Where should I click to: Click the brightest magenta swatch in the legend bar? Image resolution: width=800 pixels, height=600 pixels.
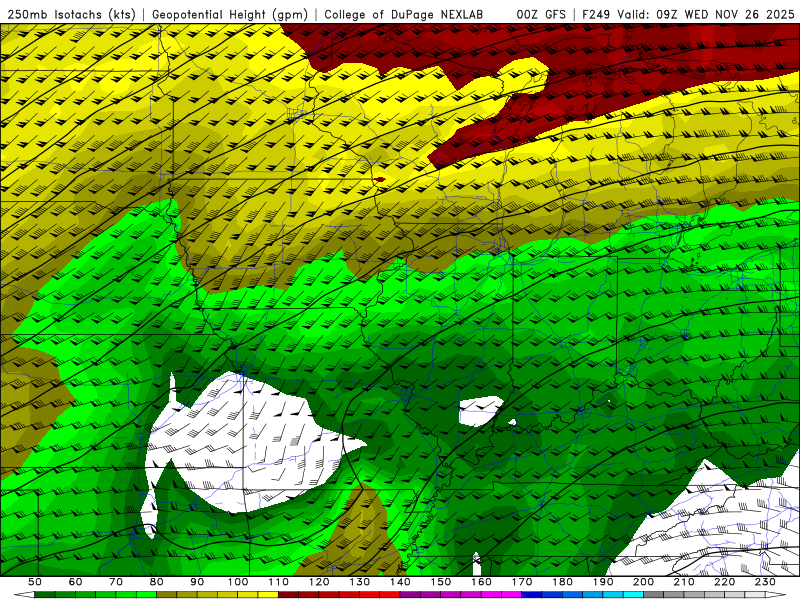511,595
